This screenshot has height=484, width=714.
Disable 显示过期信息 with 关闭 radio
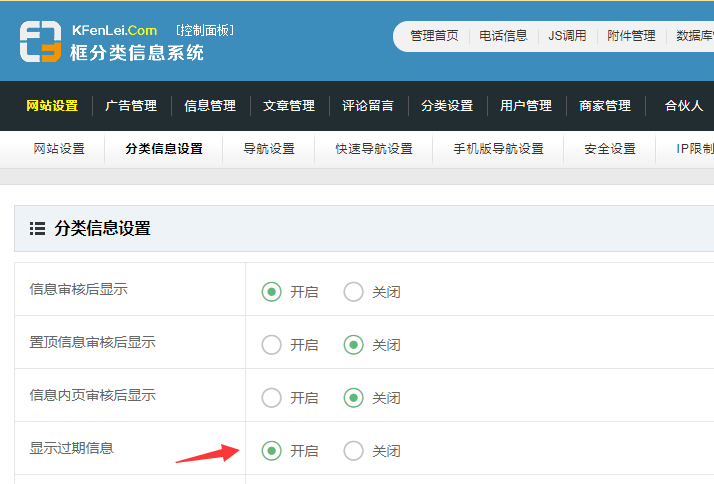(353, 451)
